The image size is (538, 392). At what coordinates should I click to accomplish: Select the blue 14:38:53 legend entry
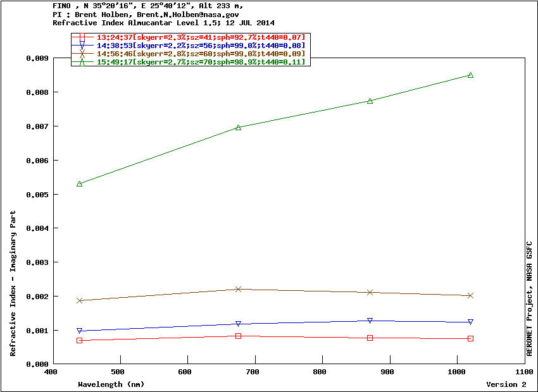[200, 46]
